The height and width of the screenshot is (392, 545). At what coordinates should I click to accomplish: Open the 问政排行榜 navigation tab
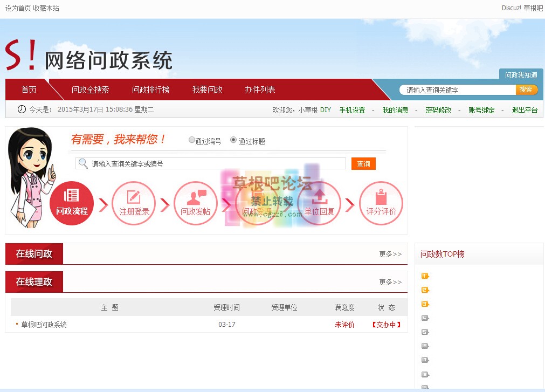[151, 90]
